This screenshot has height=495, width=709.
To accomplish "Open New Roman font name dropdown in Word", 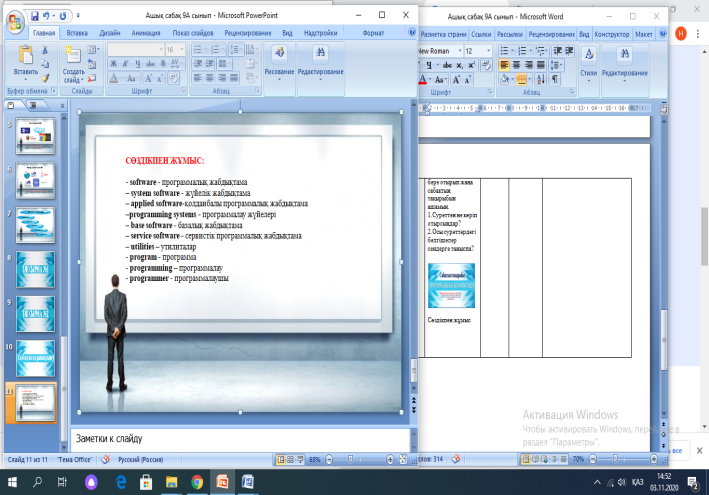I will click(x=460, y=51).
